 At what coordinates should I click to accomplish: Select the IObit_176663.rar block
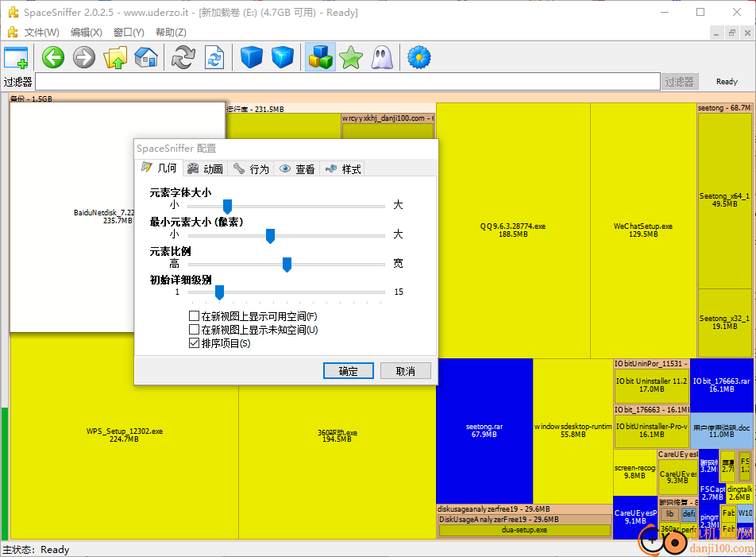pos(722,385)
